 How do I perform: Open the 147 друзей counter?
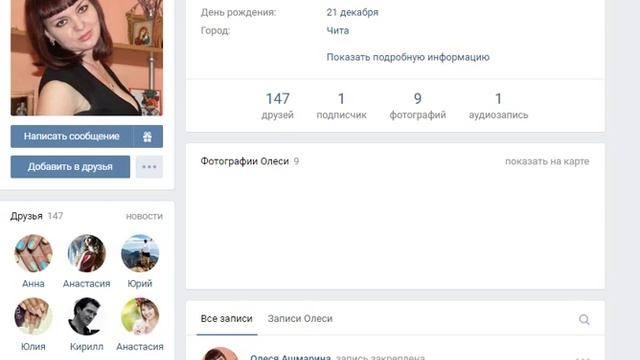[x=278, y=106]
